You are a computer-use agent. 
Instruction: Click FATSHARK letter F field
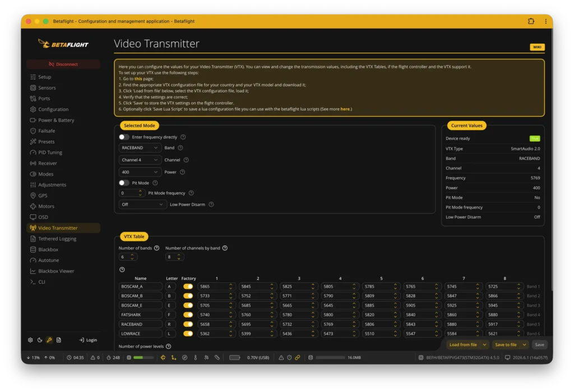click(x=170, y=315)
